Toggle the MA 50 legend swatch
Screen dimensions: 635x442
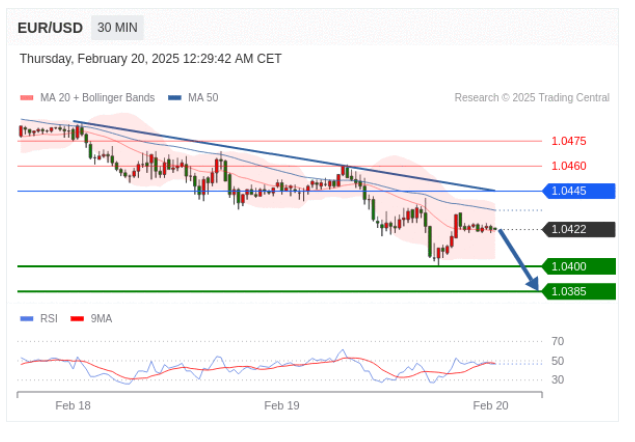(175, 98)
